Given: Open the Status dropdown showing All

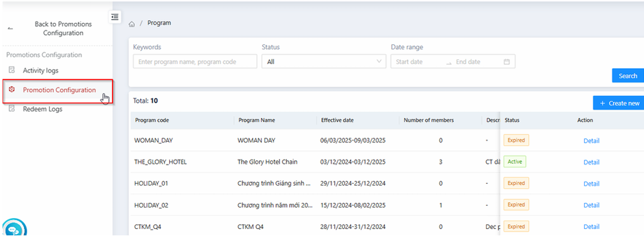Looking at the screenshot, I should pyautogui.click(x=324, y=62).
